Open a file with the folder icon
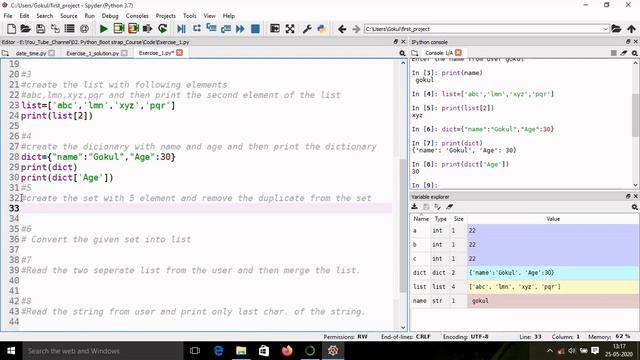This screenshot has height=360, width=640. (x=25, y=29)
